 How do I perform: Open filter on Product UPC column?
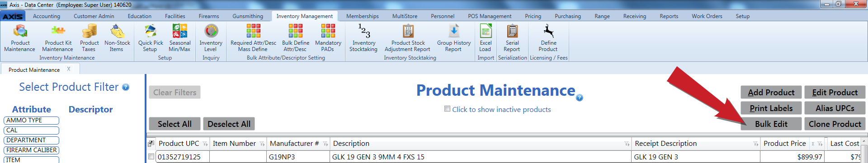(x=205, y=144)
